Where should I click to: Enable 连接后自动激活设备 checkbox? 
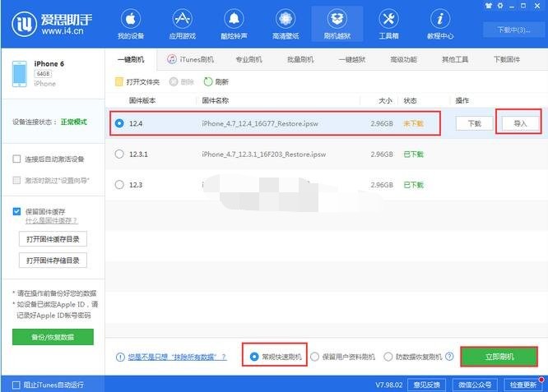tap(16, 159)
